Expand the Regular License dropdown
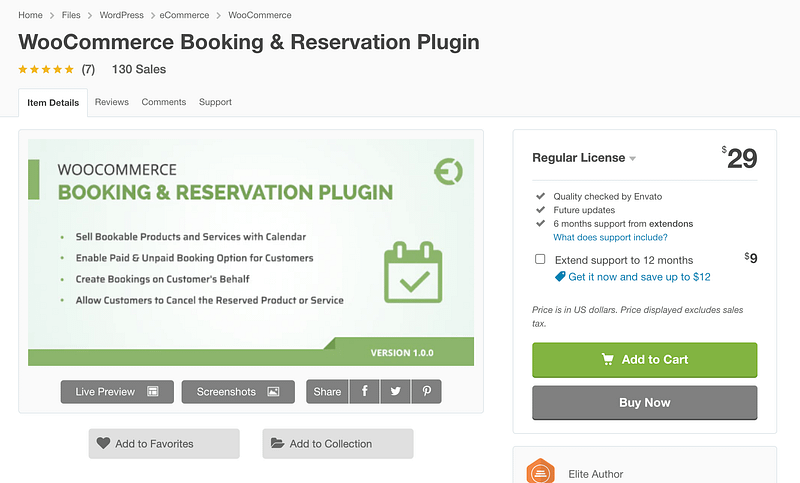 [632, 159]
